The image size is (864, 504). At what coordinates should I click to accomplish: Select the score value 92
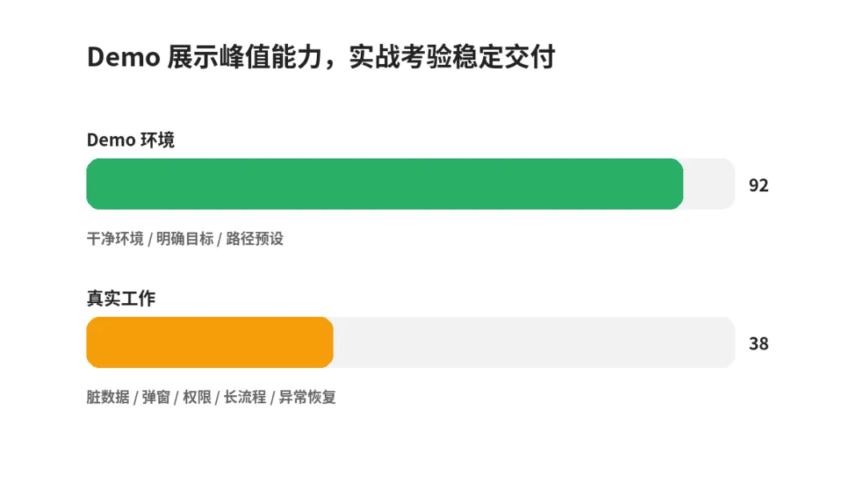[x=758, y=185]
